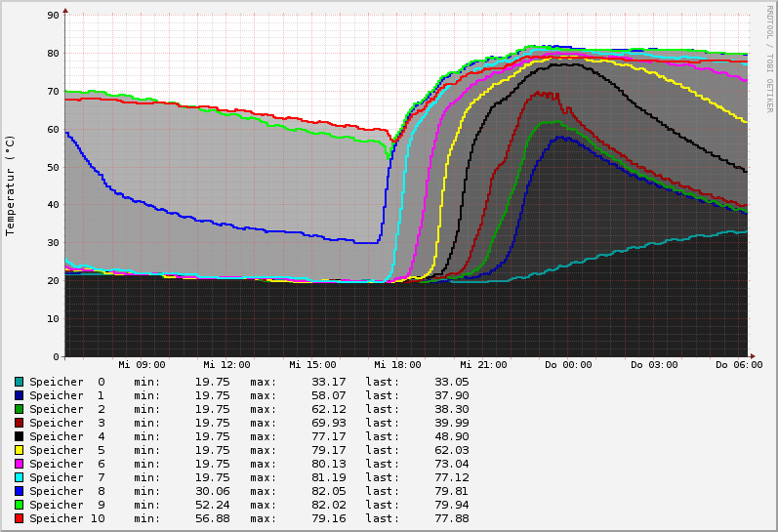This screenshot has width=778, height=532.
Task: Click the cyan Speicher 7 legend swatch
Action: 20,477
